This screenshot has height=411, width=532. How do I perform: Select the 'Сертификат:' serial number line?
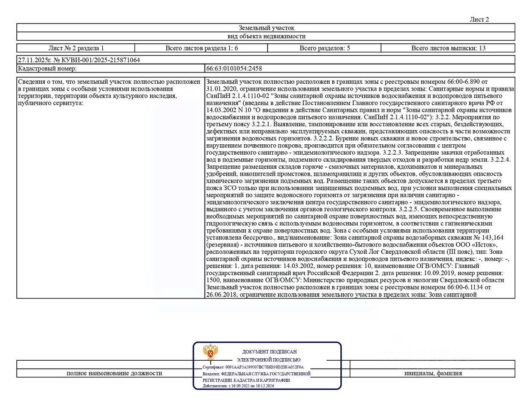click(x=253, y=367)
